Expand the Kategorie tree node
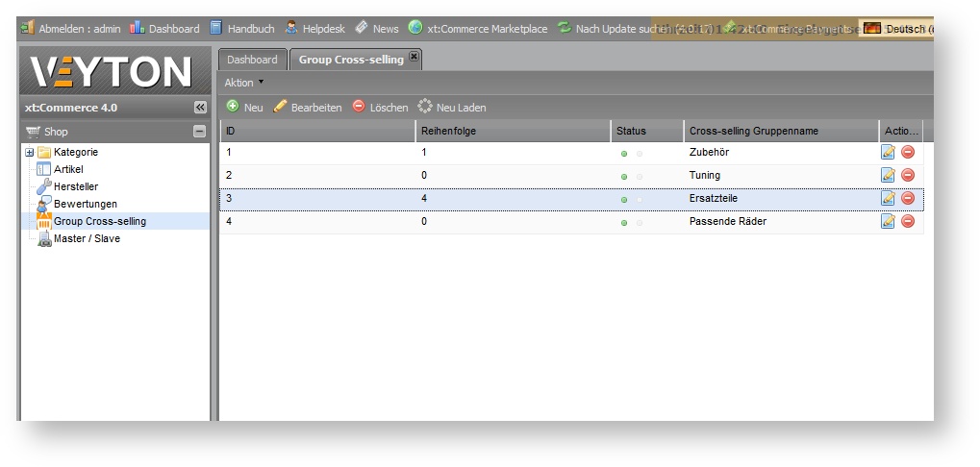 (29, 152)
